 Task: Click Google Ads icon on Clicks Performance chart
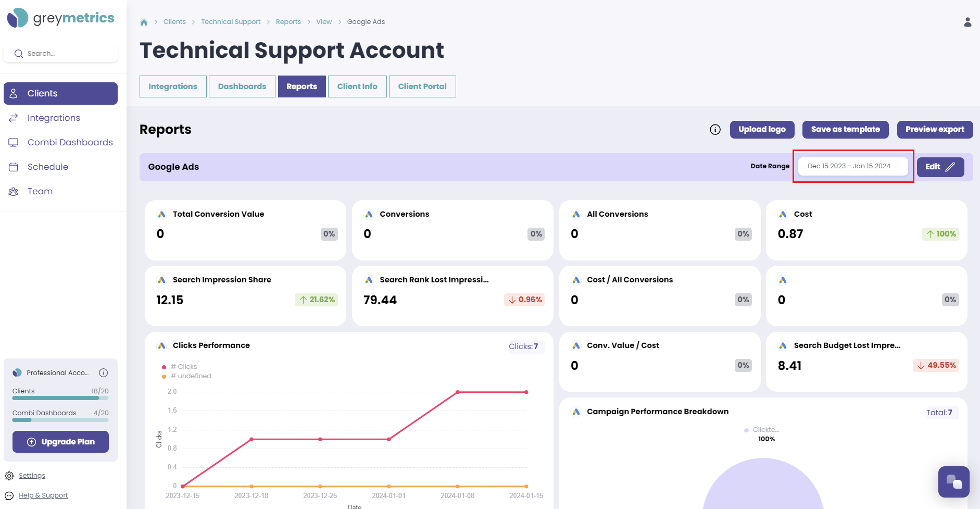tap(162, 345)
